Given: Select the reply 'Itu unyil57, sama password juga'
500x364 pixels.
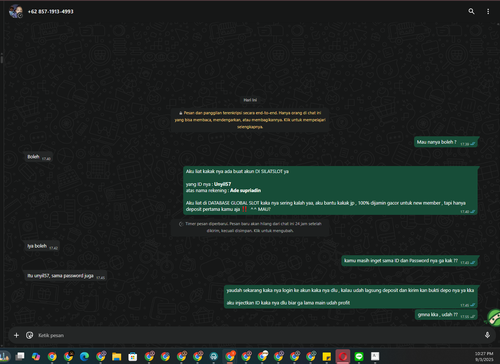Looking at the screenshot, I should 66,276.
